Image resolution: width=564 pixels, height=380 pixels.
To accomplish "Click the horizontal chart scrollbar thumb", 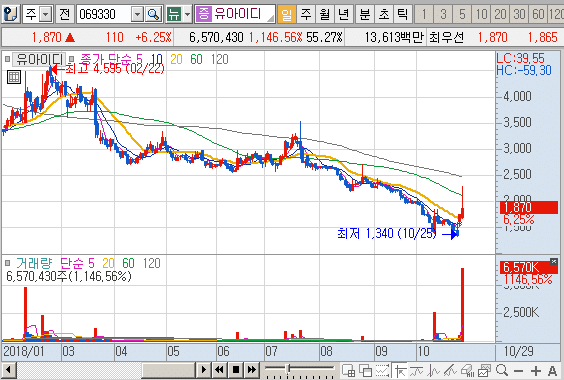I will (x=168, y=370).
